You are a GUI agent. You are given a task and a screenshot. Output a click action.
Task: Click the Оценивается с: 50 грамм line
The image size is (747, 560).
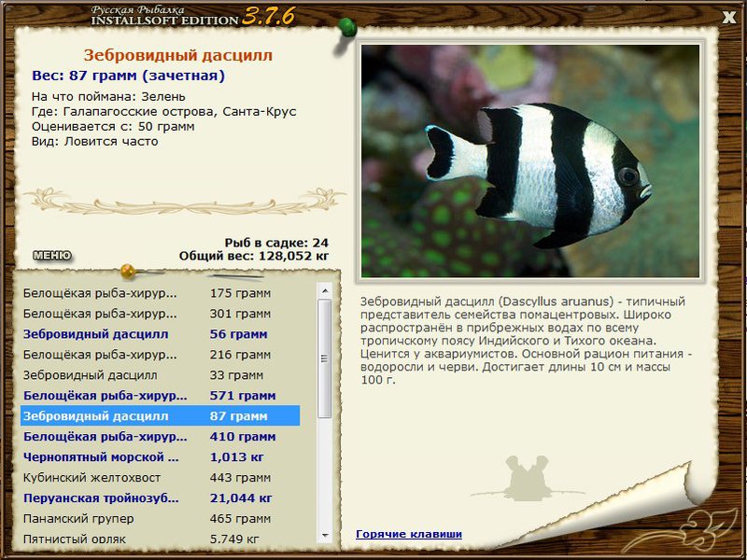[x=113, y=127]
